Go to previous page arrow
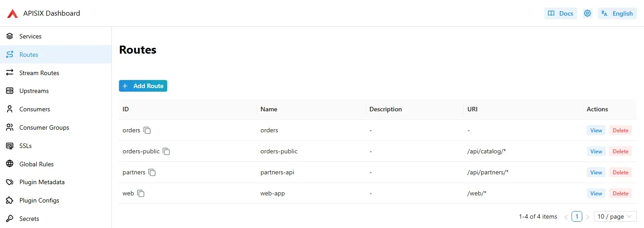644x228 pixels. 566,217
